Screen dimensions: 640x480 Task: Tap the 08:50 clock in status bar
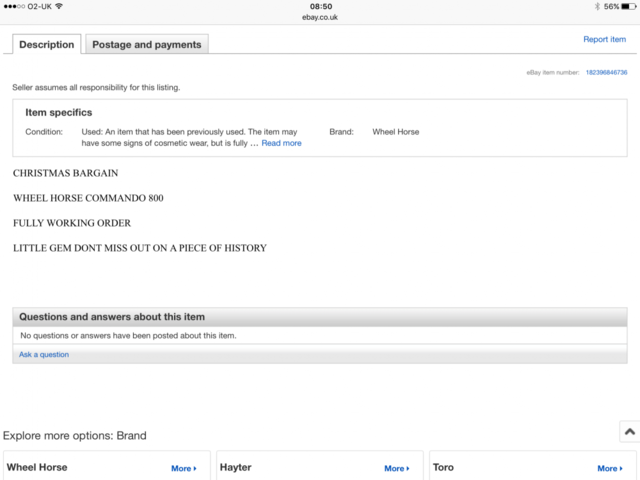(x=320, y=6)
